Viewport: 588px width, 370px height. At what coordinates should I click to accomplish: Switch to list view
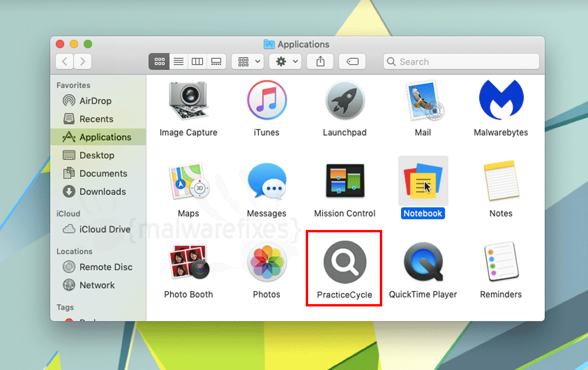pyautogui.click(x=179, y=62)
